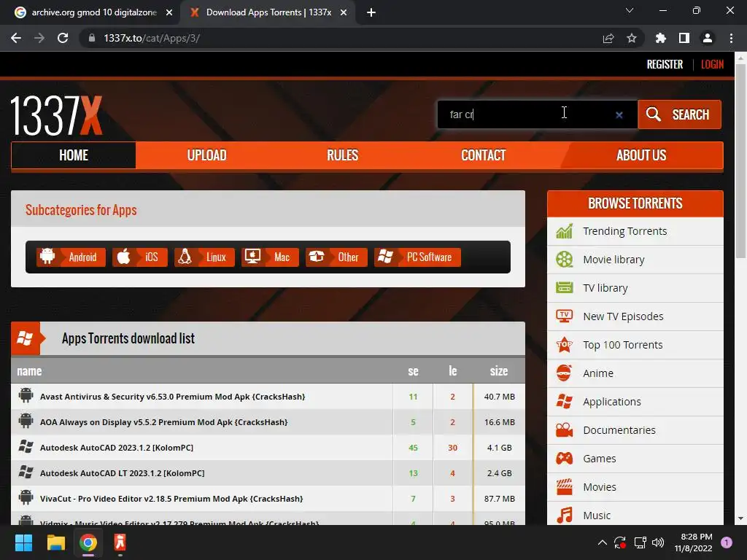This screenshot has width=747, height=560.
Task: Clear the search field with X icon
Action: click(x=619, y=114)
